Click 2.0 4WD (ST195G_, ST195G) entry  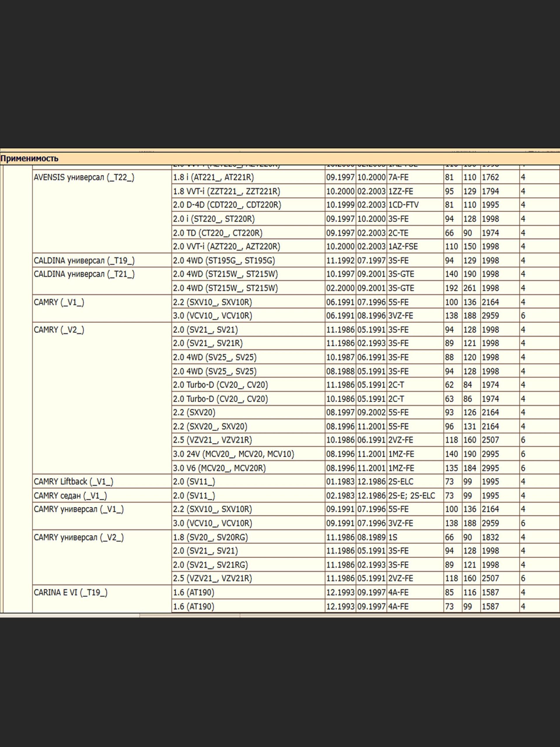click(224, 261)
